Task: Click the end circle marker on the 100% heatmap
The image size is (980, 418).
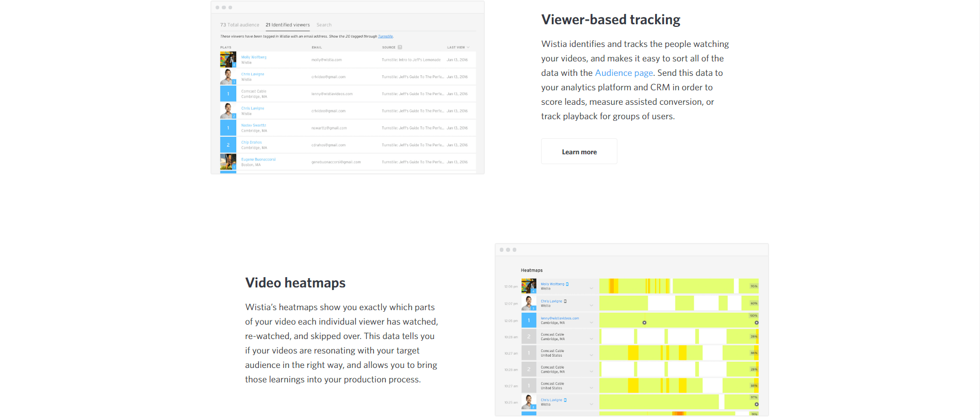Action: click(757, 323)
